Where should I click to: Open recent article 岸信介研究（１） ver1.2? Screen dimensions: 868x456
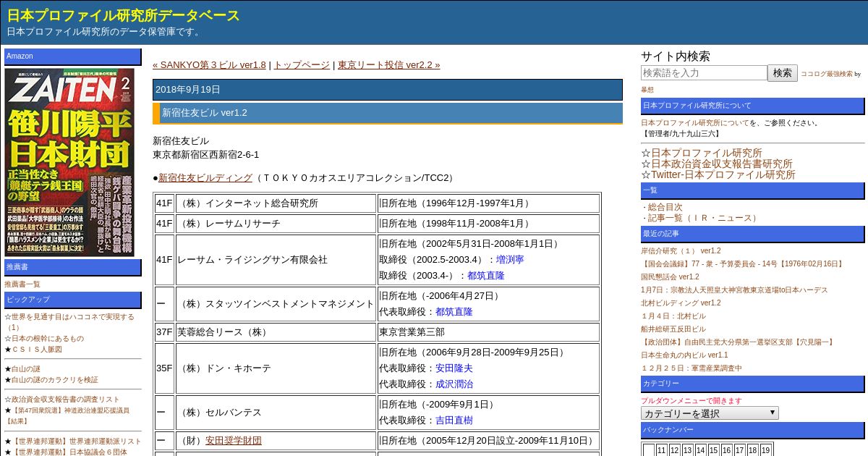(x=681, y=250)
